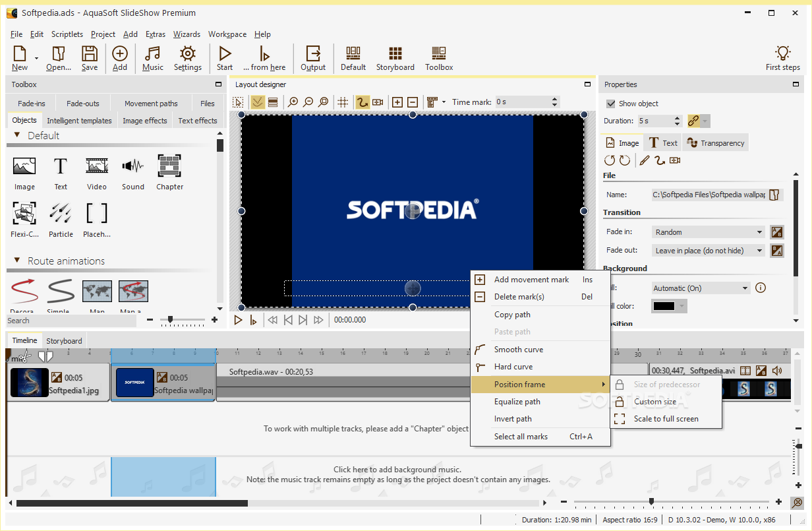Toggle the grid display in Layout designer
The image size is (812, 531).
click(x=343, y=102)
